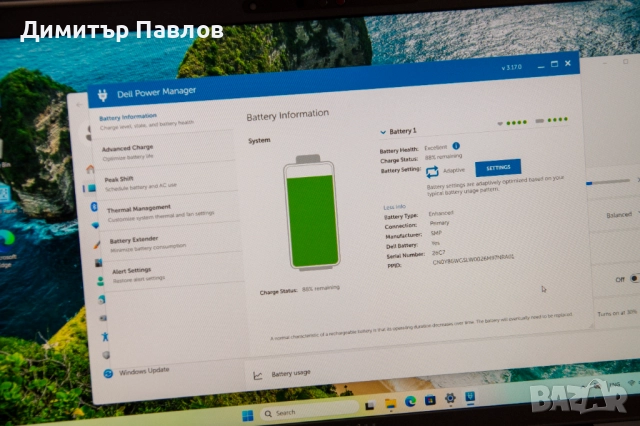Click Privacy shield icon in Settings

106,355
